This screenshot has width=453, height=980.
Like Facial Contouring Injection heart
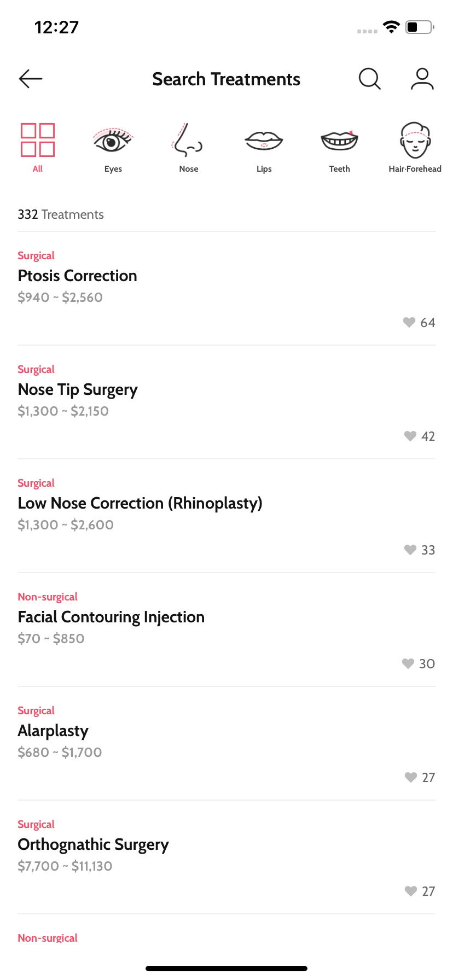tap(408, 664)
